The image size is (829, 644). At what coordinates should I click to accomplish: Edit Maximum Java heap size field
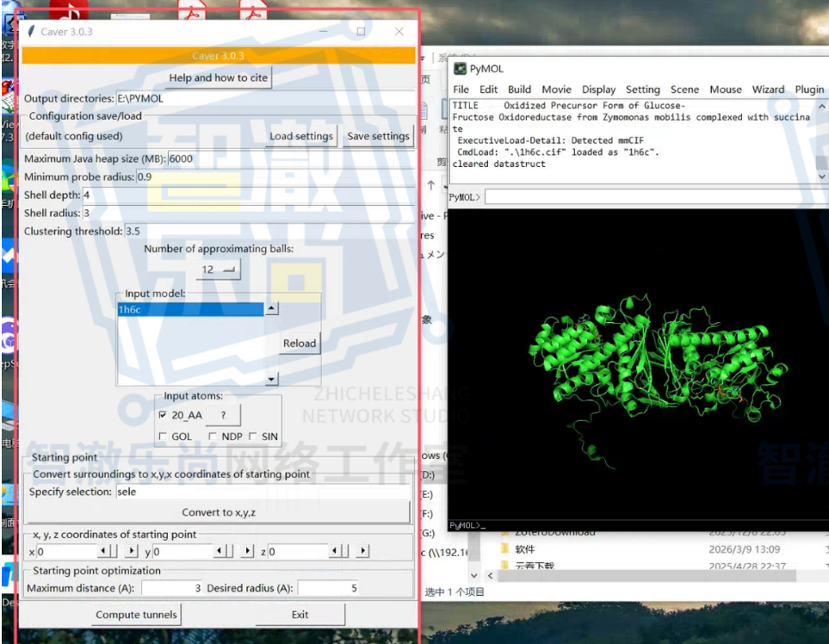pos(291,158)
